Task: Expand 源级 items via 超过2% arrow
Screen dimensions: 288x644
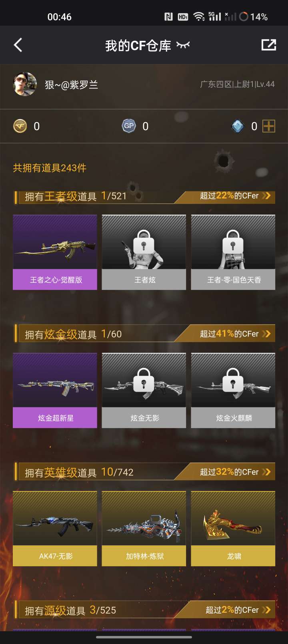Action: coord(266,610)
